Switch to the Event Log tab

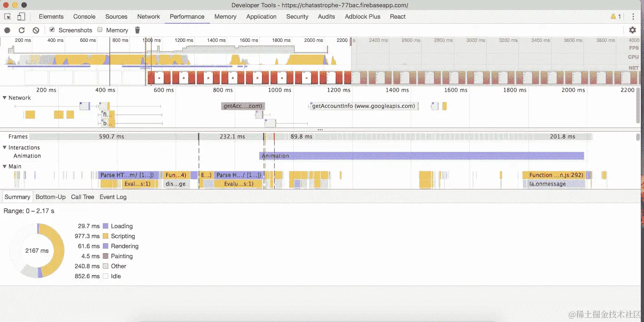coord(113,197)
